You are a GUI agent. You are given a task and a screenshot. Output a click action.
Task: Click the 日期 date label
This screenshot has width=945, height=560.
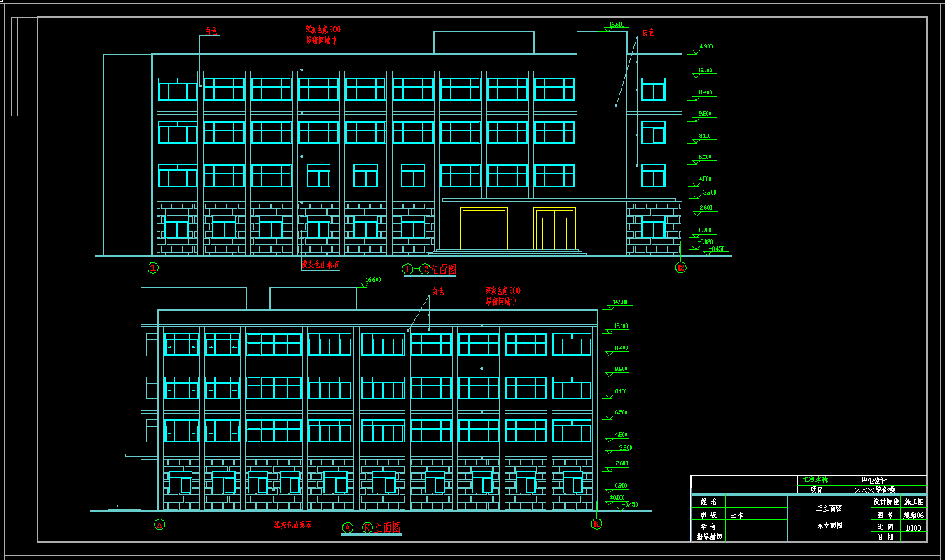coord(885,538)
